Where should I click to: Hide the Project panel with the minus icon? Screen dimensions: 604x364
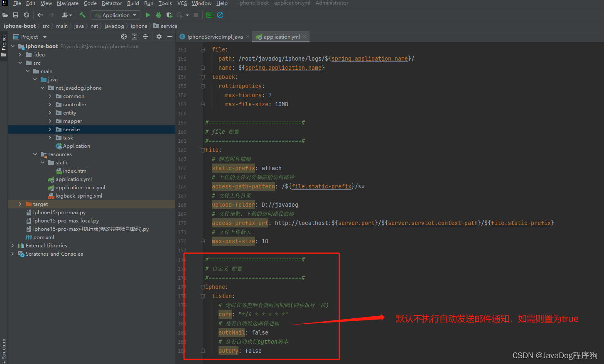click(170, 37)
